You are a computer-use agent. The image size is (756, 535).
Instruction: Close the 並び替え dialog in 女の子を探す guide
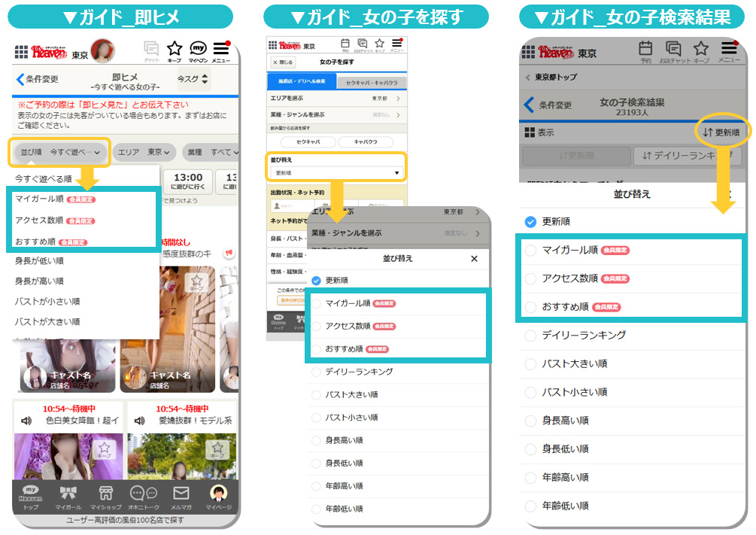(x=474, y=259)
